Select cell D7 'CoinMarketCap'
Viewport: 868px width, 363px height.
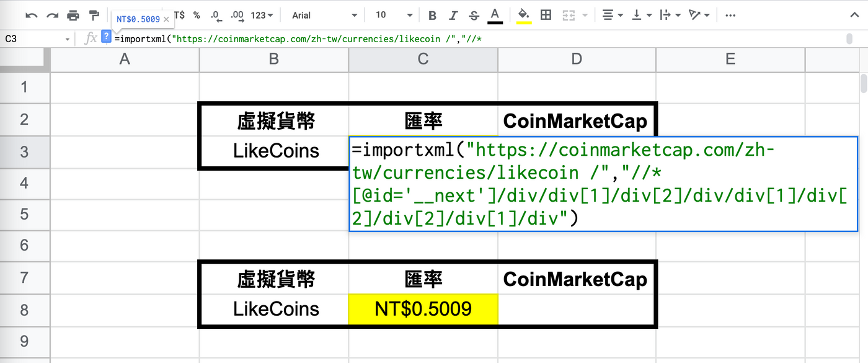pyautogui.click(x=577, y=278)
